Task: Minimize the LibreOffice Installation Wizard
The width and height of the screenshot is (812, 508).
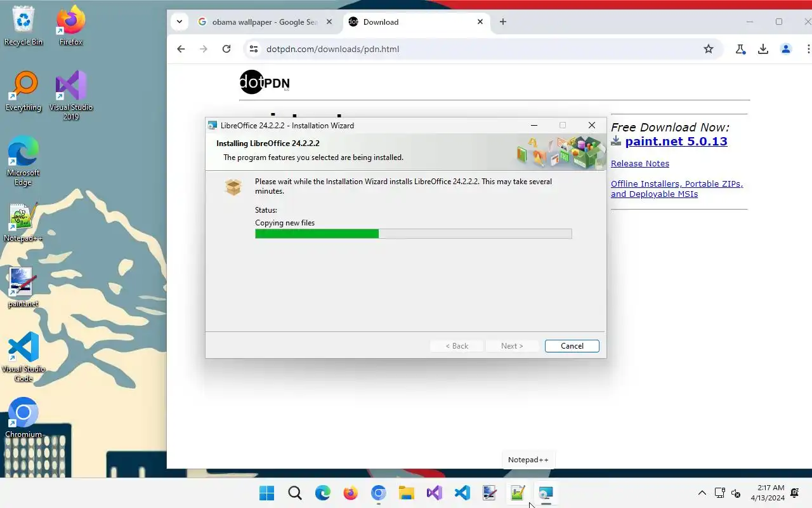Action: coord(534,125)
